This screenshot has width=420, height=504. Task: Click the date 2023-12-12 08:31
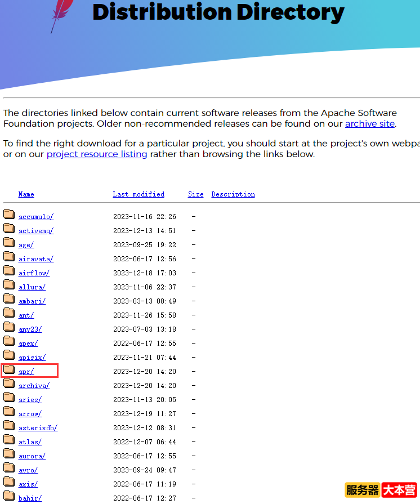tap(145, 428)
